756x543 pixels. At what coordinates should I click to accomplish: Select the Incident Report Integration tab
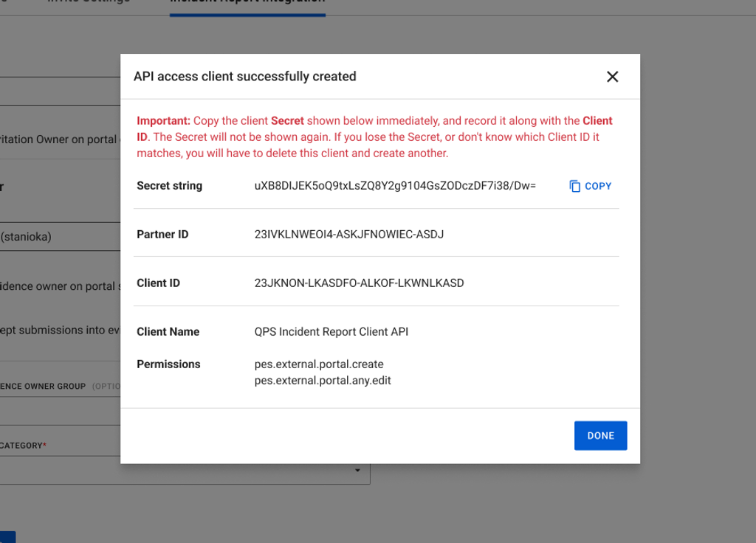tap(247, 3)
